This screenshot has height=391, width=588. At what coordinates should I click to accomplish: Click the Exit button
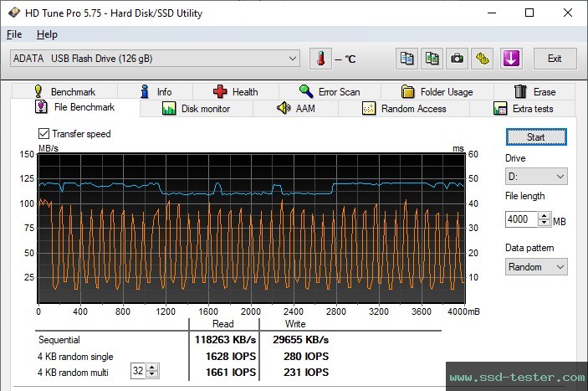[x=554, y=59]
